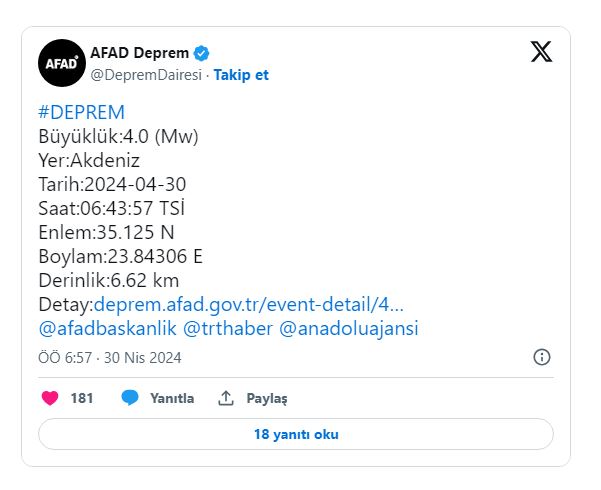This screenshot has height=490, width=601.
Task: Open the @anadoluajansi mention
Action: pyautogui.click(x=349, y=329)
